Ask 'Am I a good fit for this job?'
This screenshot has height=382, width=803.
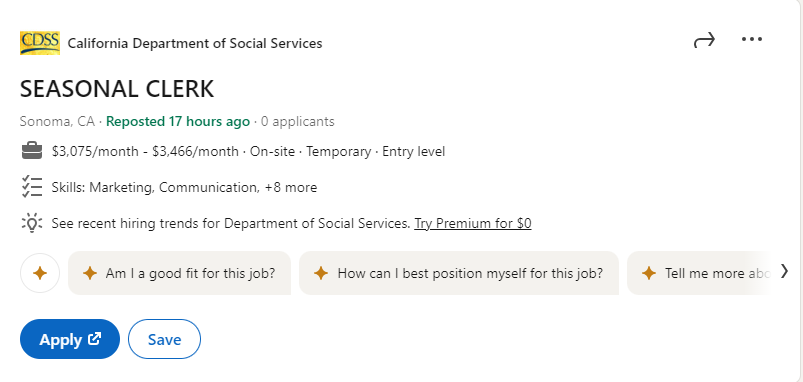(x=179, y=273)
